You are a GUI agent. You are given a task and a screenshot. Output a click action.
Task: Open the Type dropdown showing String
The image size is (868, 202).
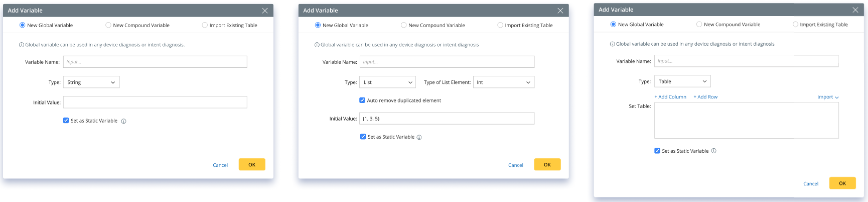pyautogui.click(x=91, y=82)
